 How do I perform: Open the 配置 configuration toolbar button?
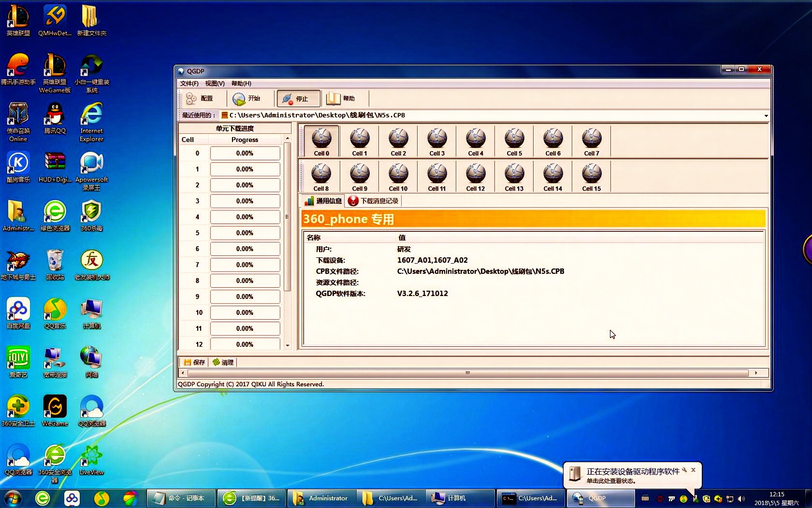click(x=200, y=99)
